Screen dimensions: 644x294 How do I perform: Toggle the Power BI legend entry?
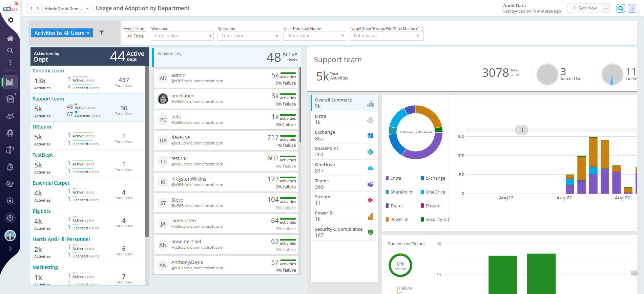[x=399, y=220]
